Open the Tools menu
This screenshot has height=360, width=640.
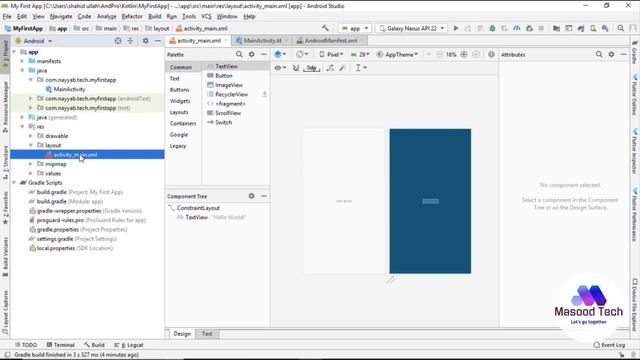tap(189, 16)
